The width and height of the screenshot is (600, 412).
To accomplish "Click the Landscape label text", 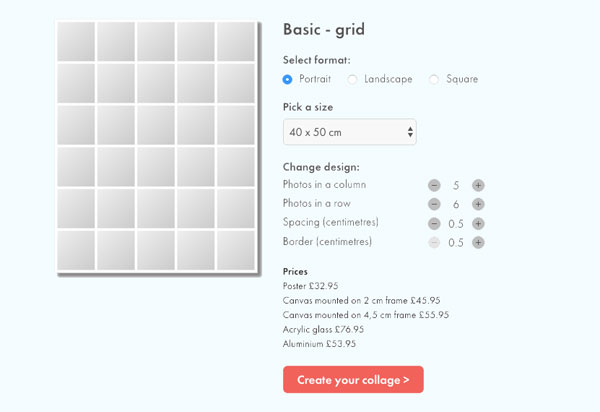I will tap(388, 79).
